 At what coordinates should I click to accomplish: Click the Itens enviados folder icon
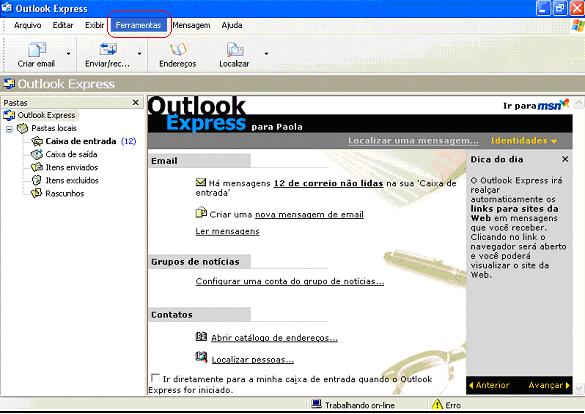tap(37, 167)
